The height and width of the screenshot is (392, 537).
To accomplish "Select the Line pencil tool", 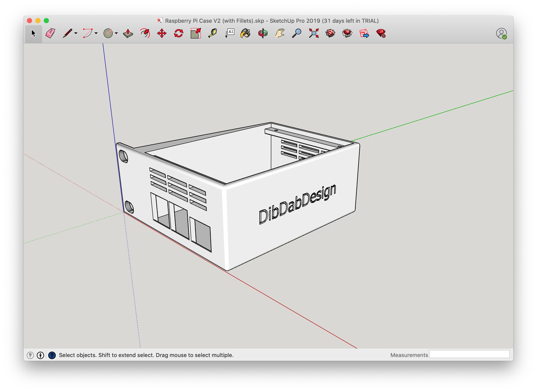I will click(67, 33).
